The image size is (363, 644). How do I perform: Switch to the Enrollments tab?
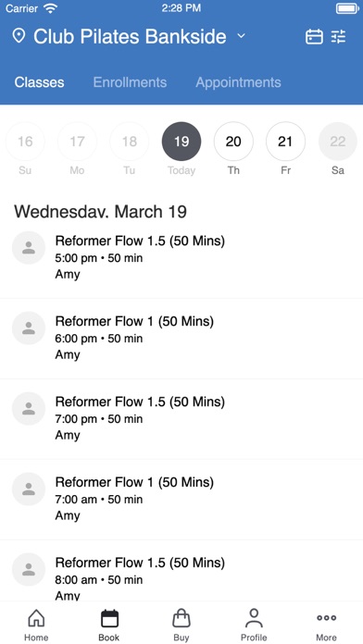coord(130,82)
